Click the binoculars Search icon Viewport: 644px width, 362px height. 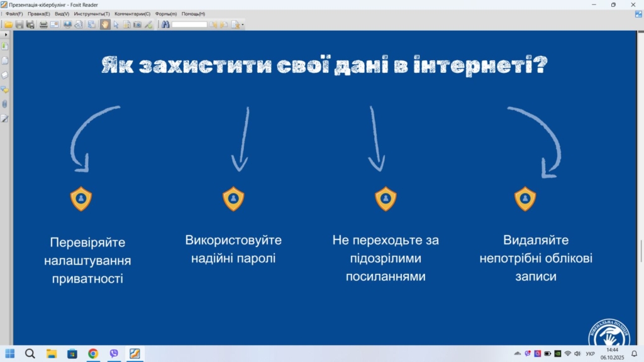(165, 25)
